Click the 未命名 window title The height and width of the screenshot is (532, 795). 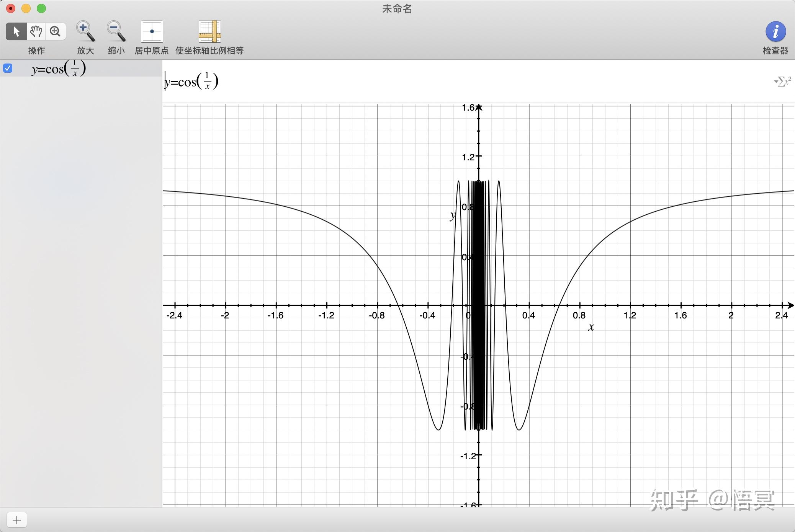pos(397,9)
